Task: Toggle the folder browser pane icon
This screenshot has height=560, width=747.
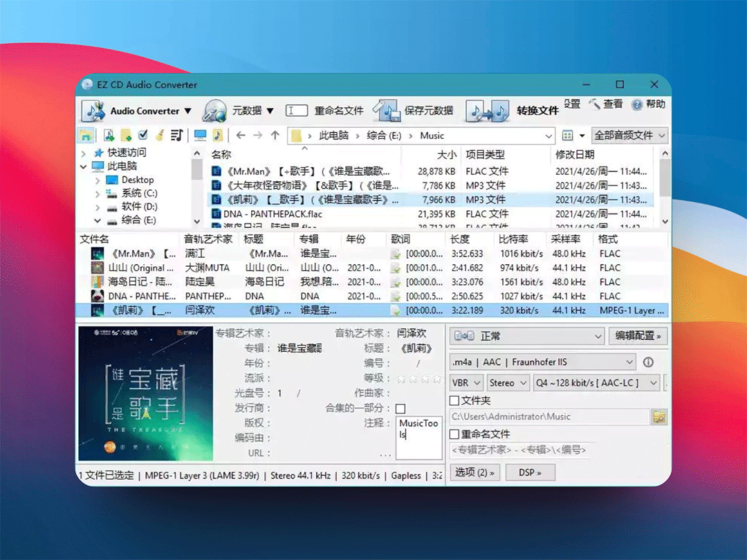Action: click(86, 136)
